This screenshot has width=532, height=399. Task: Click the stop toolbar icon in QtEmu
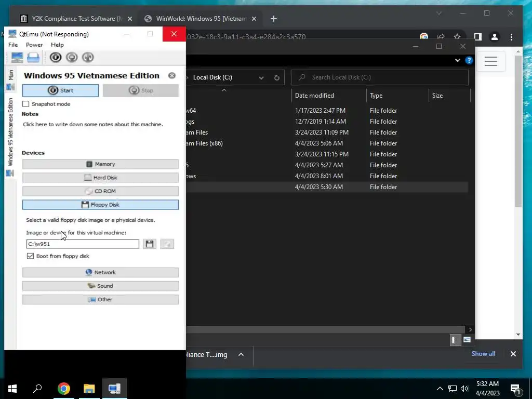point(72,57)
